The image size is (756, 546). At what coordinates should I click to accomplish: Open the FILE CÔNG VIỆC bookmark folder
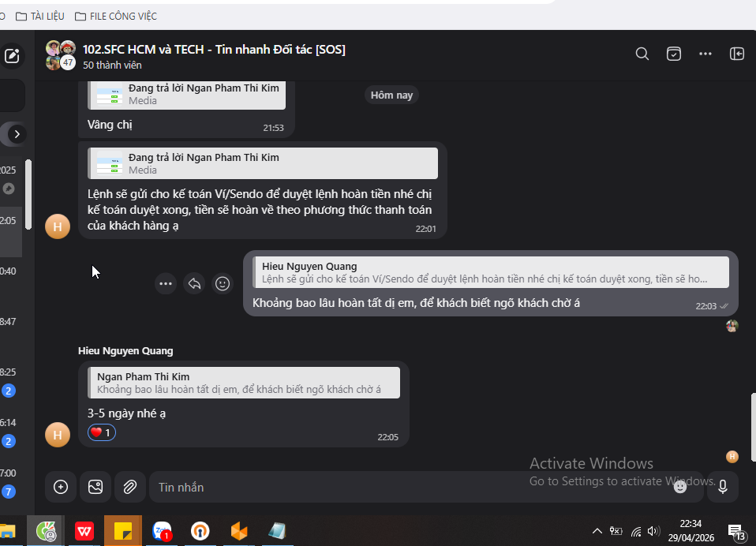tap(116, 17)
